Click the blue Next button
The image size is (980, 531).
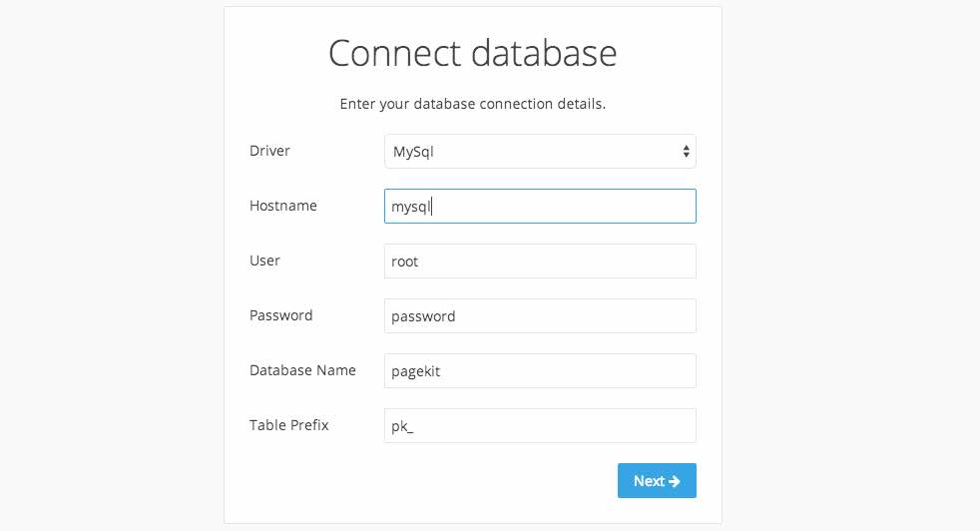pyautogui.click(x=657, y=481)
